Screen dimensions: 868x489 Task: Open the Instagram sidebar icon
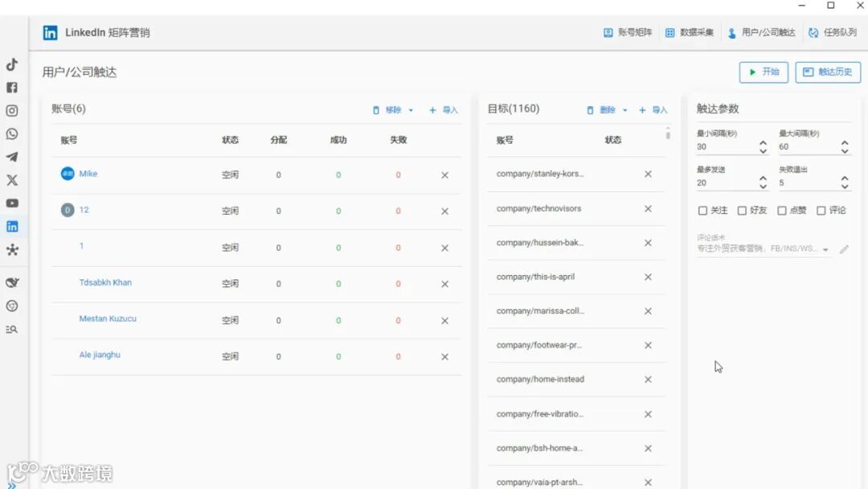(11, 111)
